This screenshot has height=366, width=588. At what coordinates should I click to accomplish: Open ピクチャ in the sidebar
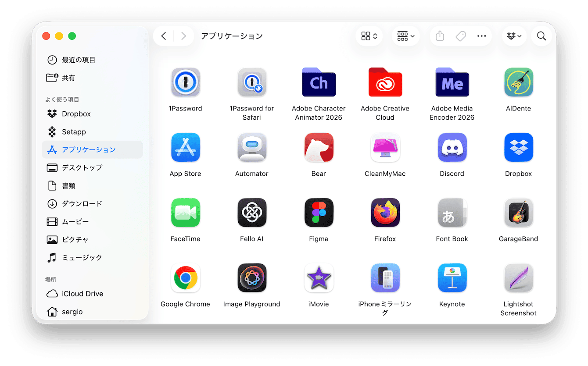click(x=92, y=239)
